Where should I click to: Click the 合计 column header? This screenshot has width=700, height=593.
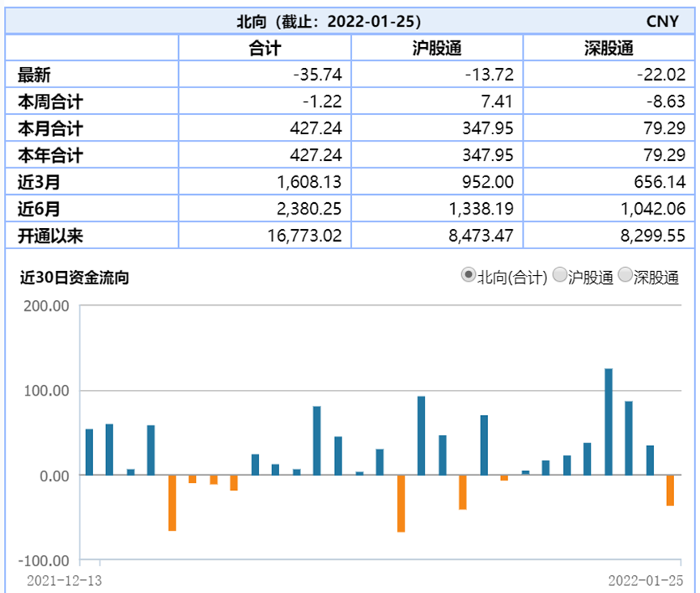pos(265,49)
